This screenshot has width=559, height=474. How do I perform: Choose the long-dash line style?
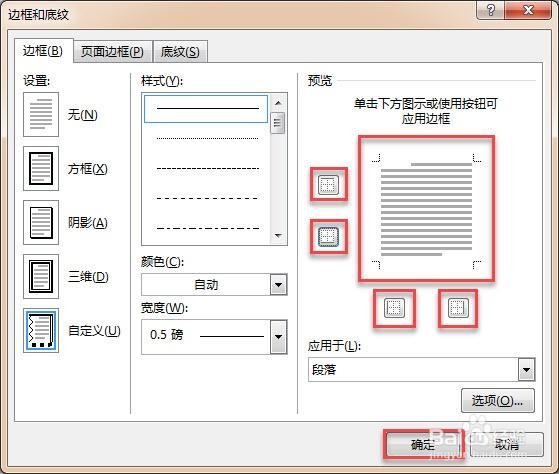point(207,198)
